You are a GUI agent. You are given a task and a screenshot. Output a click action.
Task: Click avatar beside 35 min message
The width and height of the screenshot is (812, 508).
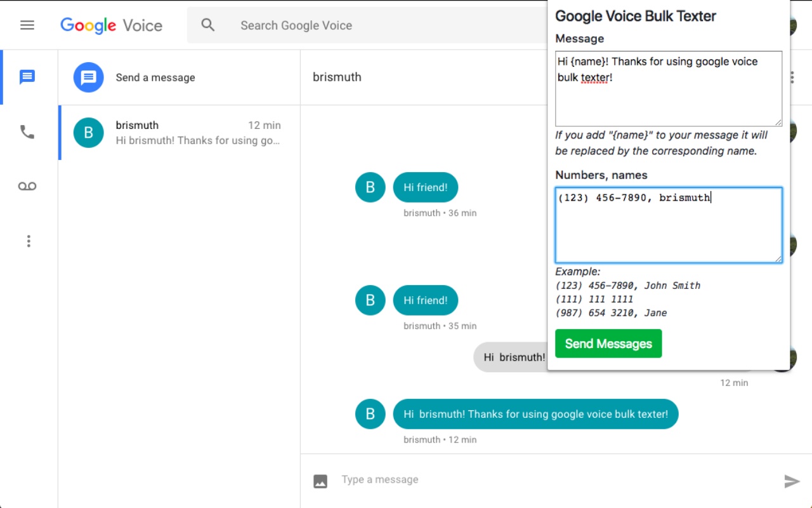pos(370,300)
